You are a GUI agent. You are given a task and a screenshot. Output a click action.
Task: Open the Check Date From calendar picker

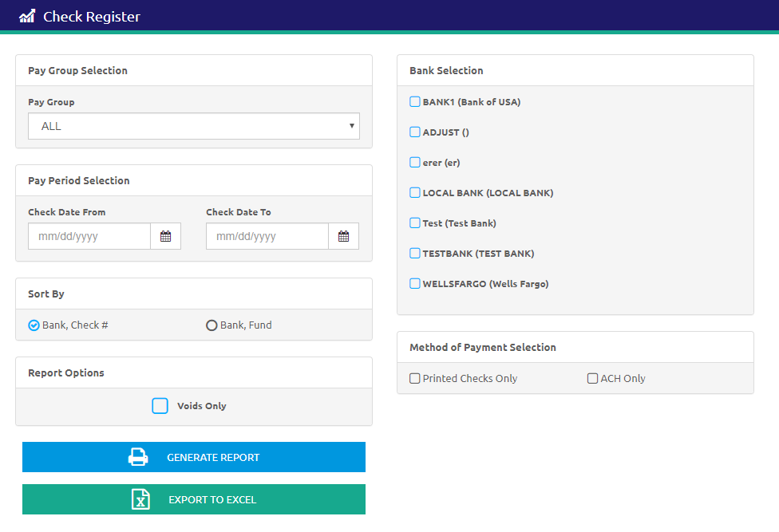click(x=165, y=236)
